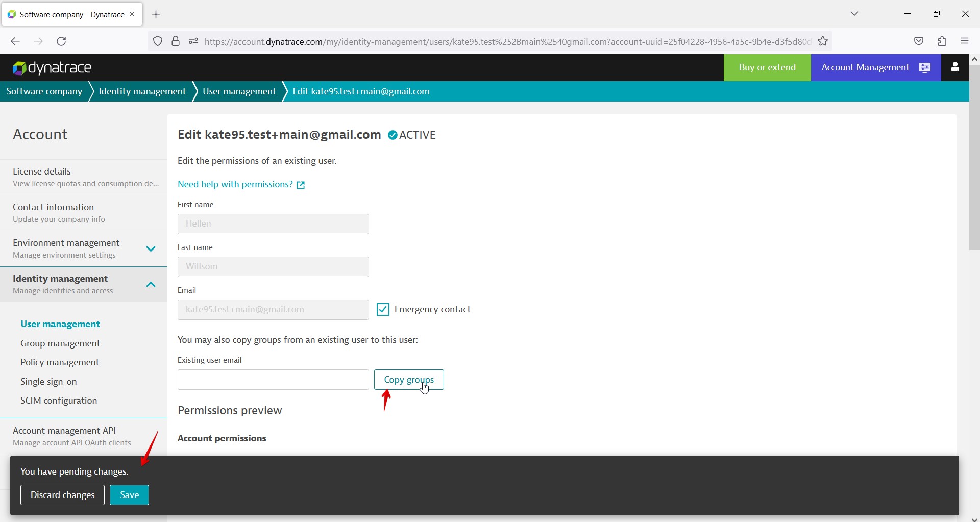This screenshot has width=980, height=522.
Task: Open the site permissions icon in the address bar
Action: tap(193, 41)
